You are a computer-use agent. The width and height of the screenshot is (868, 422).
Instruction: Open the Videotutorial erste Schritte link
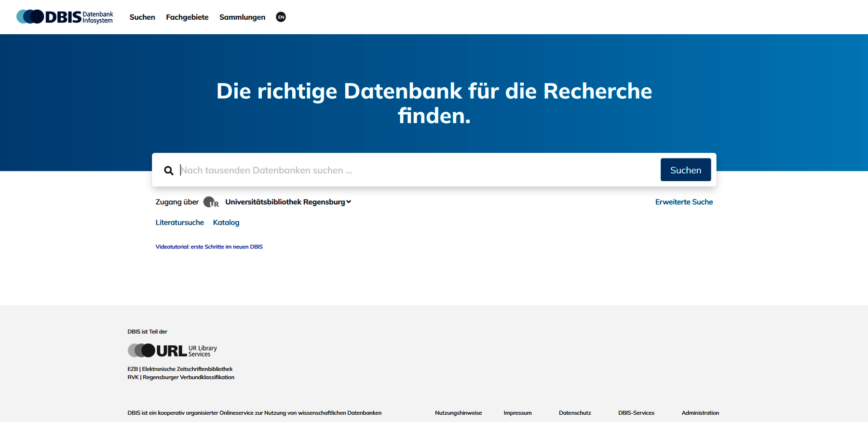point(209,247)
